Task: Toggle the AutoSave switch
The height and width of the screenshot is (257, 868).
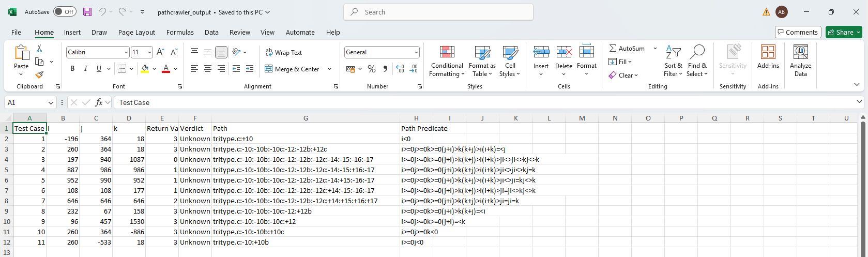Action: click(x=65, y=12)
